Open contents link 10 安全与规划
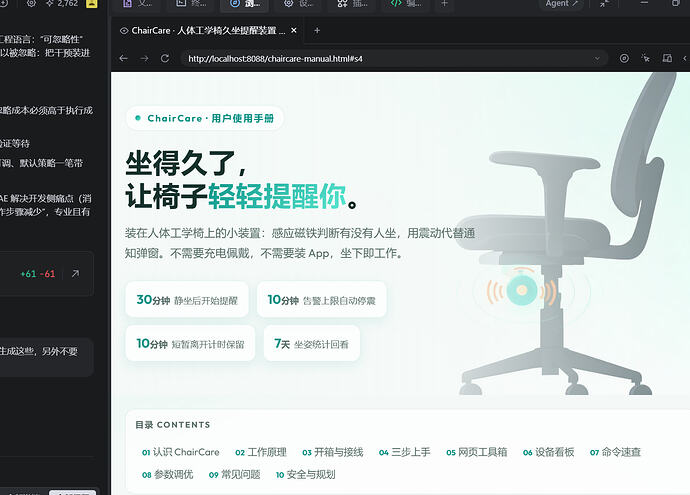This screenshot has height=495, width=690. tap(305, 474)
